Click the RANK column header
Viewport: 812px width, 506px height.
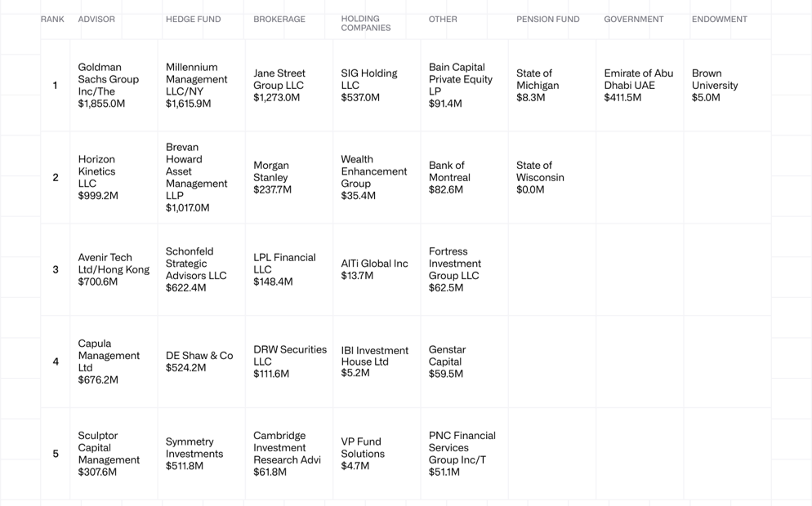pyautogui.click(x=52, y=20)
